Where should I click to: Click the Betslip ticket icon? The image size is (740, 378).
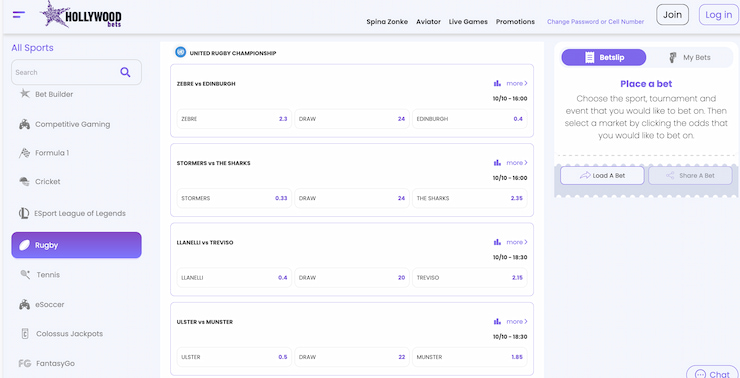(x=589, y=58)
